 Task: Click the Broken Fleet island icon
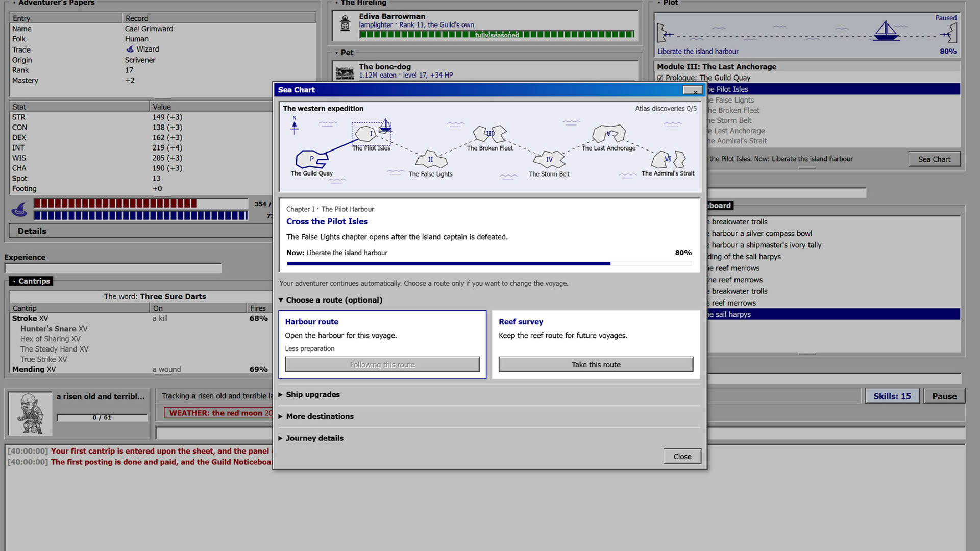[489, 134]
